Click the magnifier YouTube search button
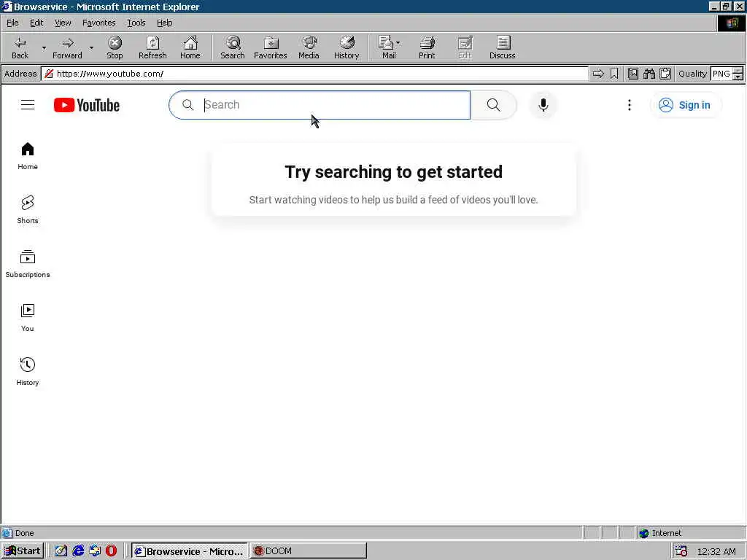The height and width of the screenshot is (560, 747). (x=494, y=105)
